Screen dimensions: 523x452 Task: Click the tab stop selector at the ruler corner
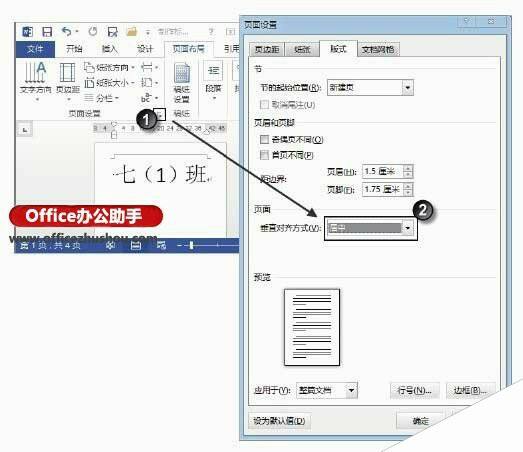point(25,130)
